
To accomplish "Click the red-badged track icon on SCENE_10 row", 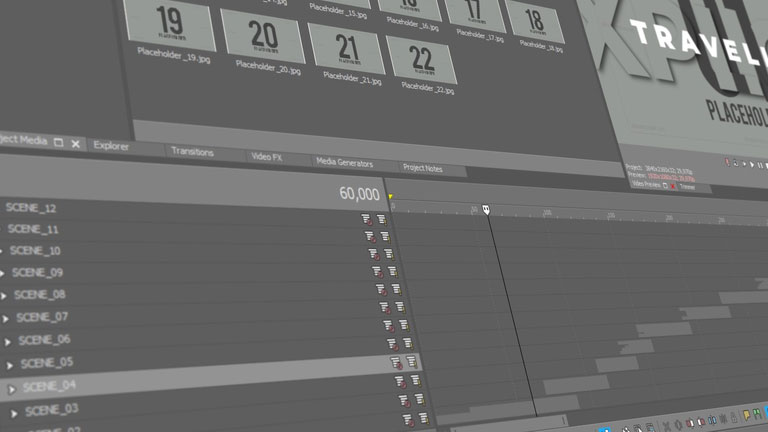I will pos(374,254).
